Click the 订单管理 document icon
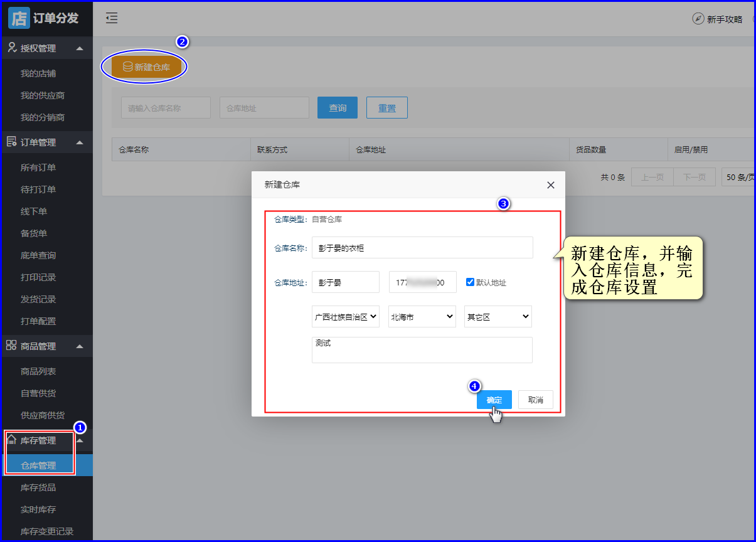This screenshot has width=756, height=542. pyautogui.click(x=11, y=142)
